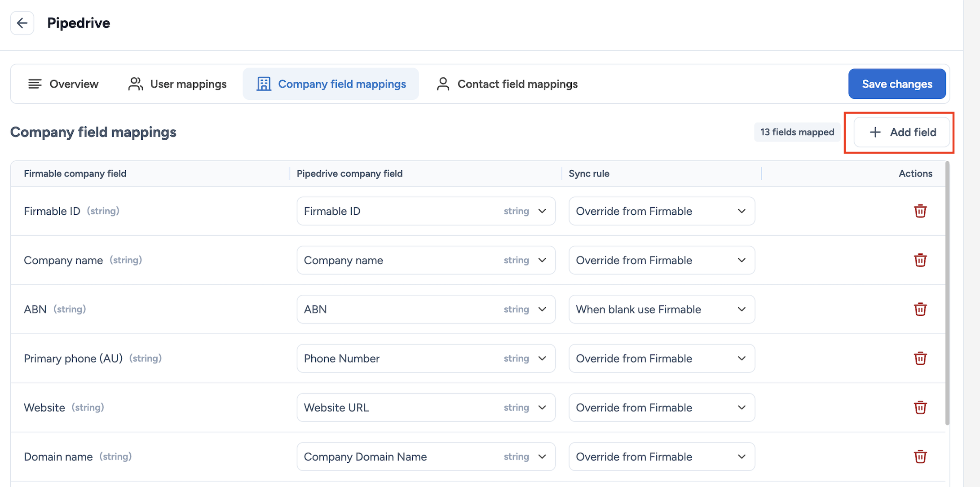Remove the ABN field mapping
The height and width of the screenshot is (487, 980).
tap(920, 309)
